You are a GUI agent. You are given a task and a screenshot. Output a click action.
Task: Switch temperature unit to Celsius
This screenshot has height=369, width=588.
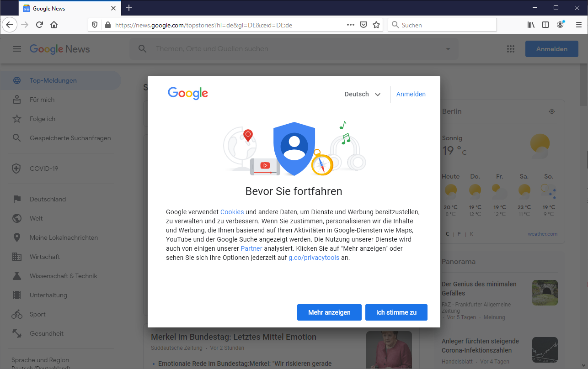[448, 234]
